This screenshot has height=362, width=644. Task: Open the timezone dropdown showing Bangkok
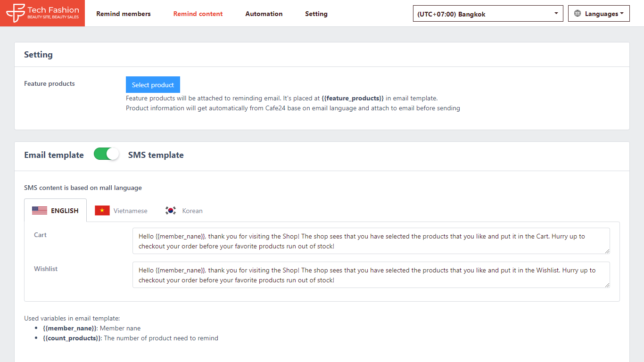(x=487, y=14)
